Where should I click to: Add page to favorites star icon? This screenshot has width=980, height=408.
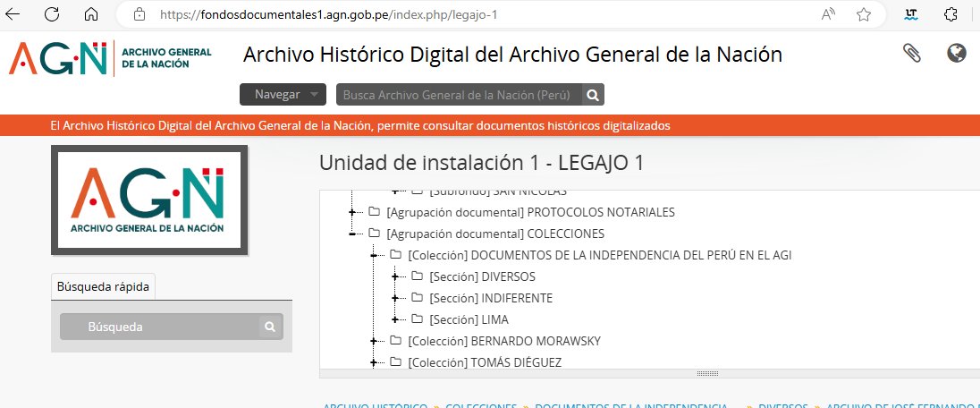(864, 14)
